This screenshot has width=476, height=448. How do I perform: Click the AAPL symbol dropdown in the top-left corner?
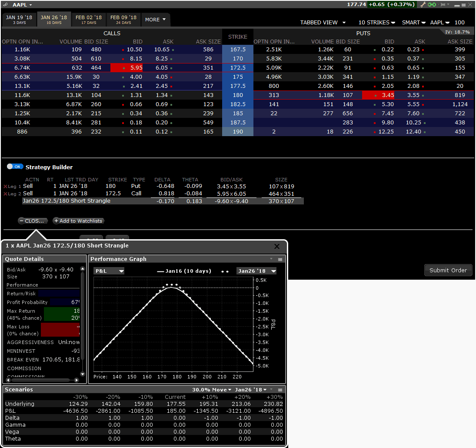[x=17, y=4]
